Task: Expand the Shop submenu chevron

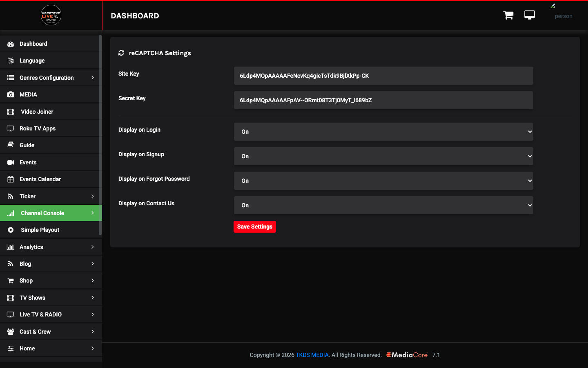Action: tap(93, 280)
